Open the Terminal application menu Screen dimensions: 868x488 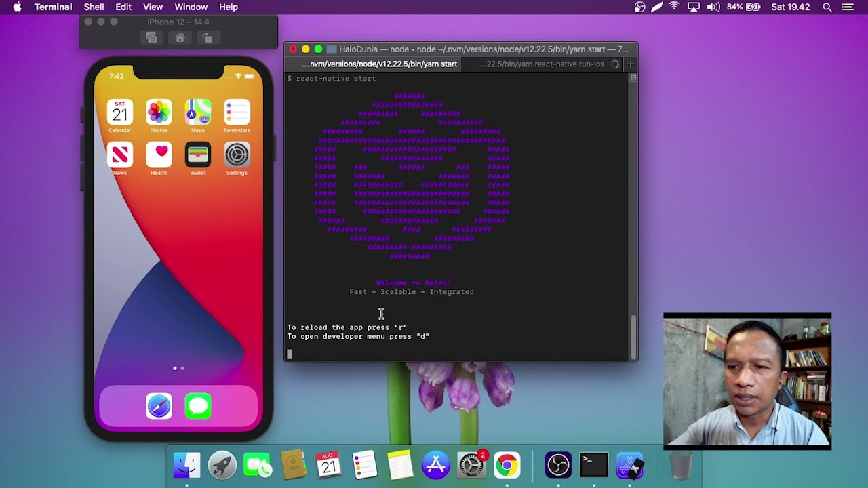coord(53,7)
